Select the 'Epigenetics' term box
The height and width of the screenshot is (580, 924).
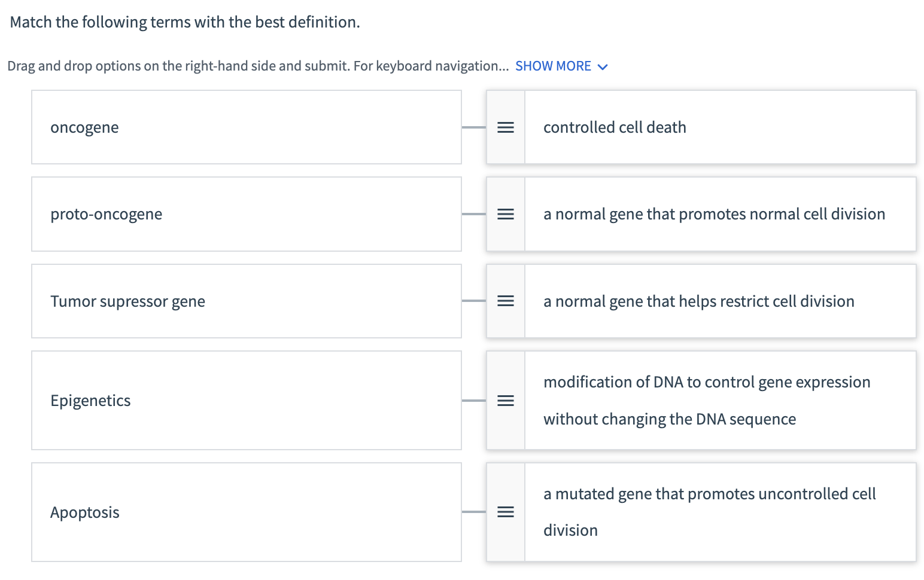[246, 401]
